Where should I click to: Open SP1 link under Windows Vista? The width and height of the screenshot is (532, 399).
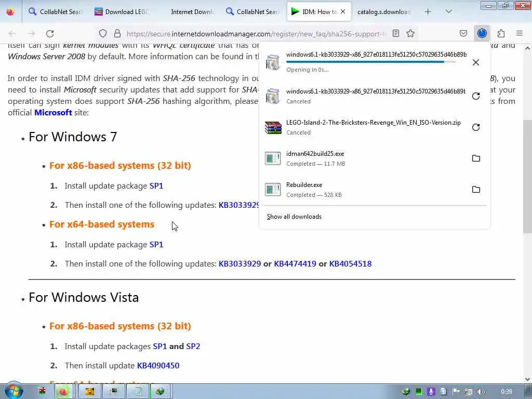(160, 347)
